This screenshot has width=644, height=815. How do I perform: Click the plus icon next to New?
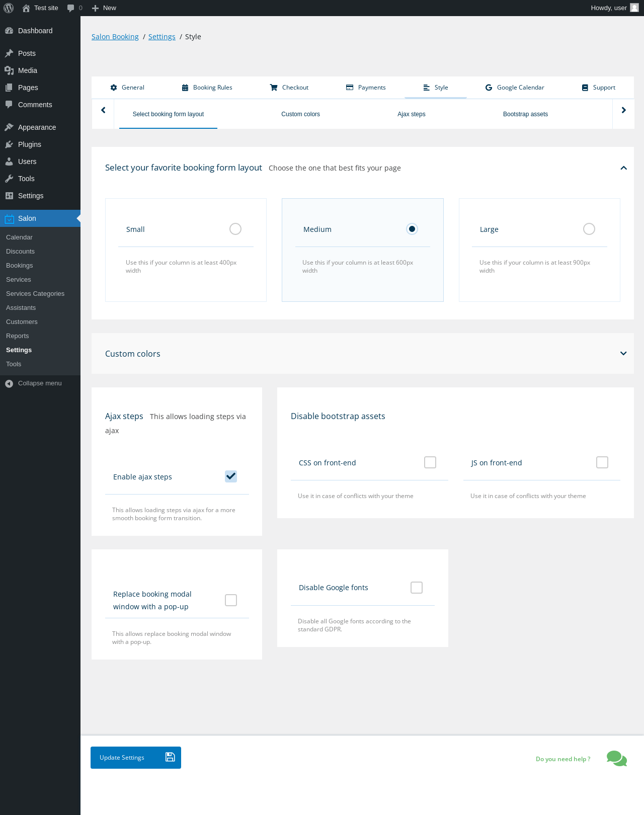pyautogui.click(x=95, y=8)
